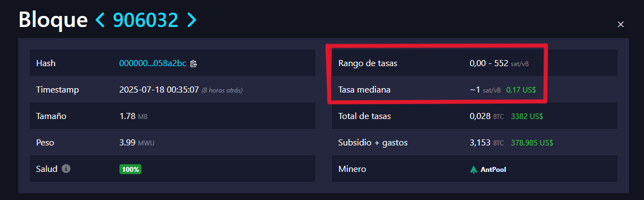Image resolution: width=644 pixels, height=200 pixels.
Task: Click the AntPool logo icon
Action: 473,170
